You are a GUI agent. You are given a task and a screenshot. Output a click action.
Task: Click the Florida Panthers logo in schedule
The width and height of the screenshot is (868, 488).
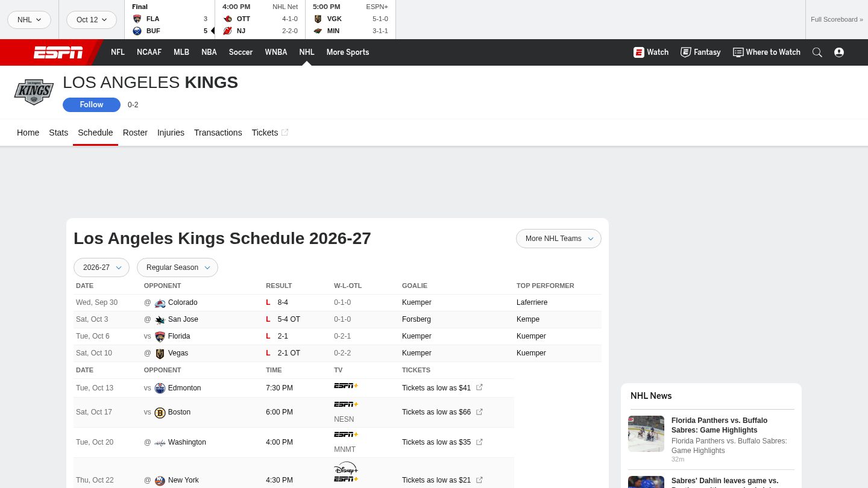point(160,337)
